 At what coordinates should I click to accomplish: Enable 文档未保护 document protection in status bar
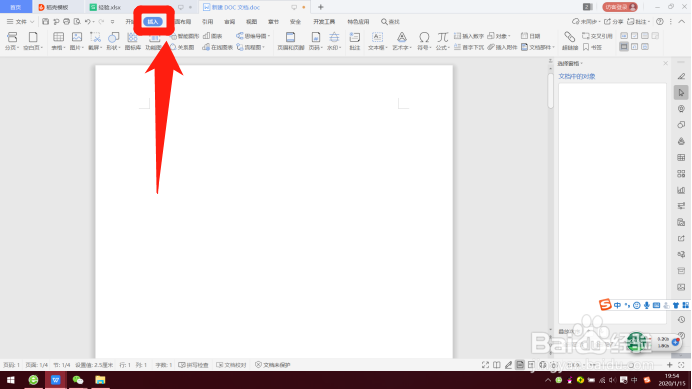273,365
